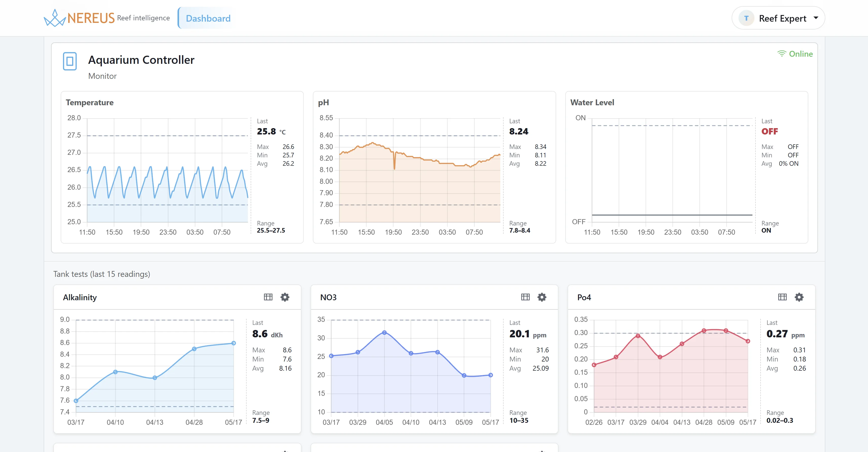Click the Temperature chart heading
Screen dimensions: 868x452
point(90,102)
